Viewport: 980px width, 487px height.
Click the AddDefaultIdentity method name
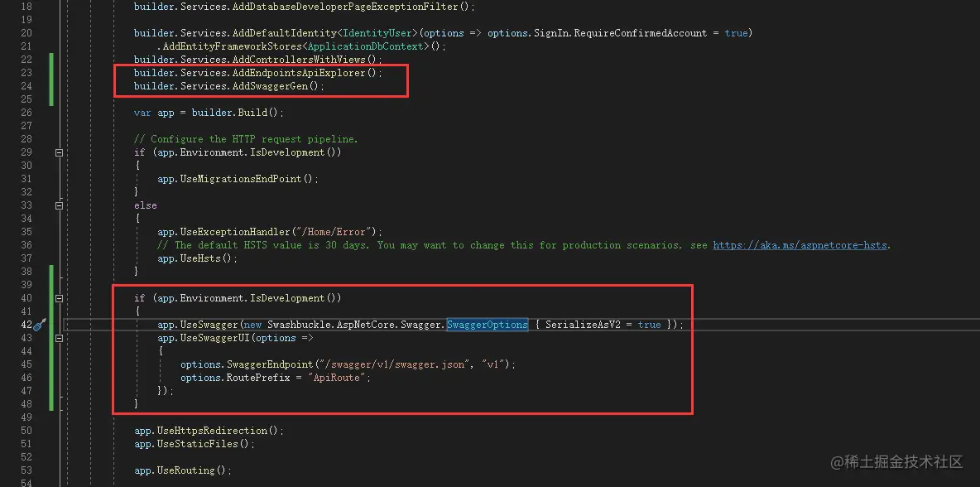285,33
